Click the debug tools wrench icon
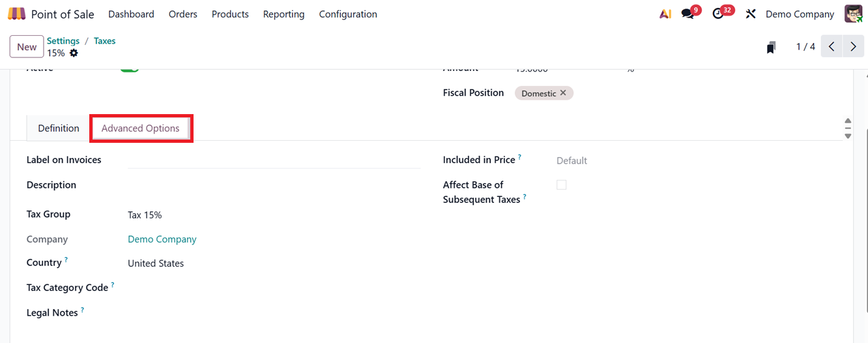868x343 pixels. (x=751, y=14)
